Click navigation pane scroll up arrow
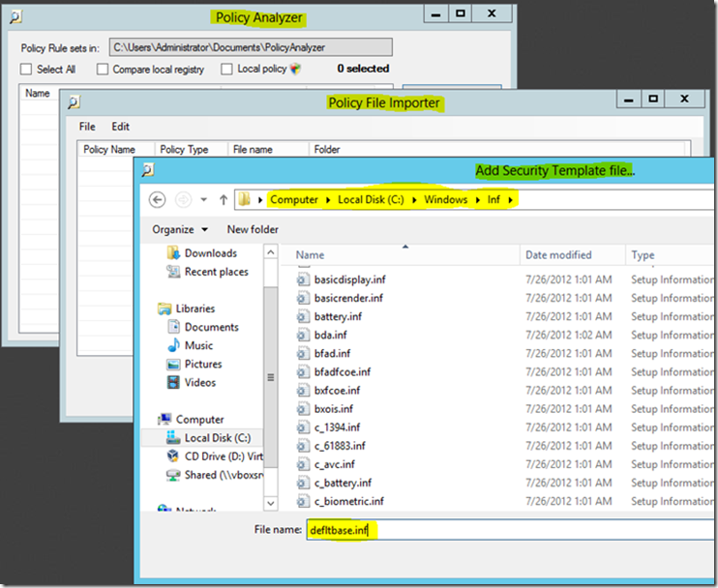This screenshot has height=588, width=718. (x=271, y=252)
